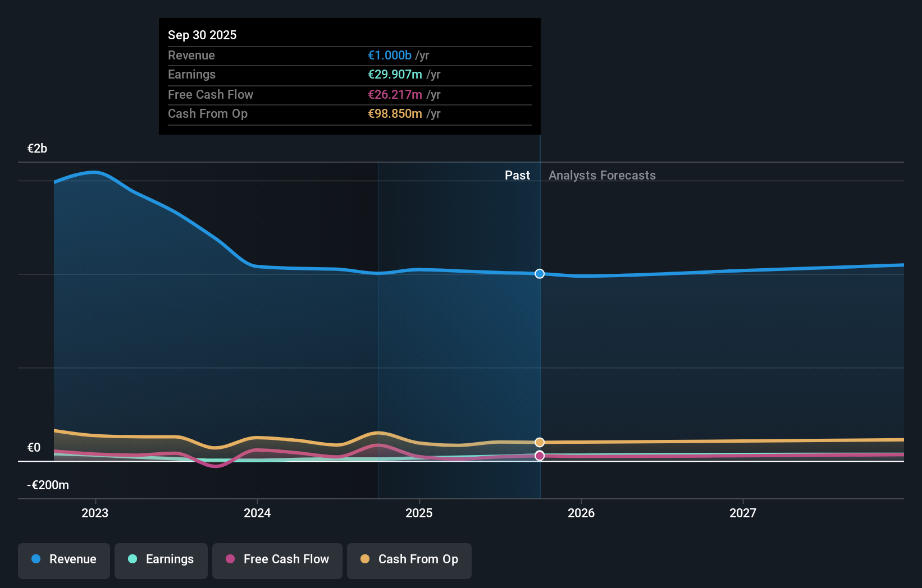Image resolution: width=922 pixels, height=588 pixels.
Task: Select the pink Free Cash Flow marker on chart
Action: (x=540, y=456)
